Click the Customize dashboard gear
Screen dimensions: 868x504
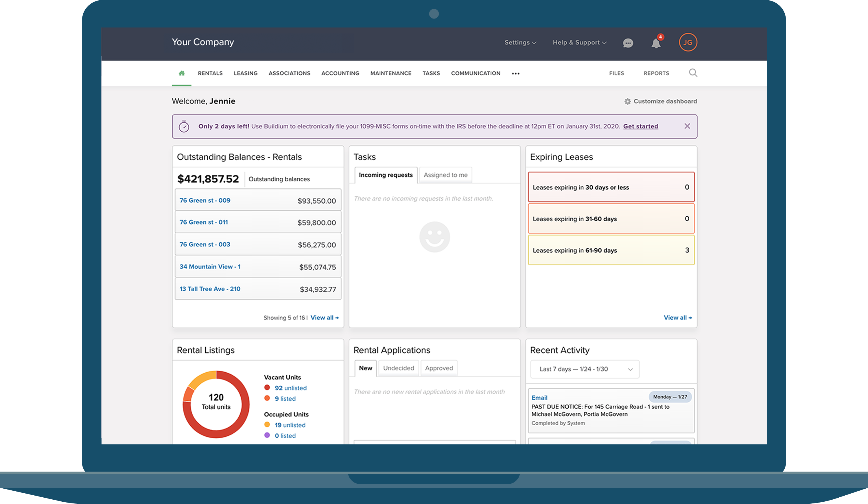(628, 101)
